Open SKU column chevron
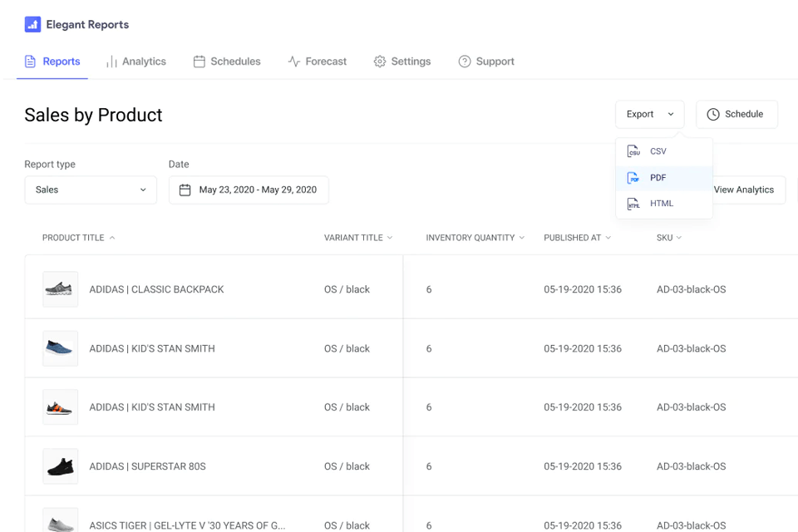The width and height of the screenshot is (798, 532). click(679, 238)
